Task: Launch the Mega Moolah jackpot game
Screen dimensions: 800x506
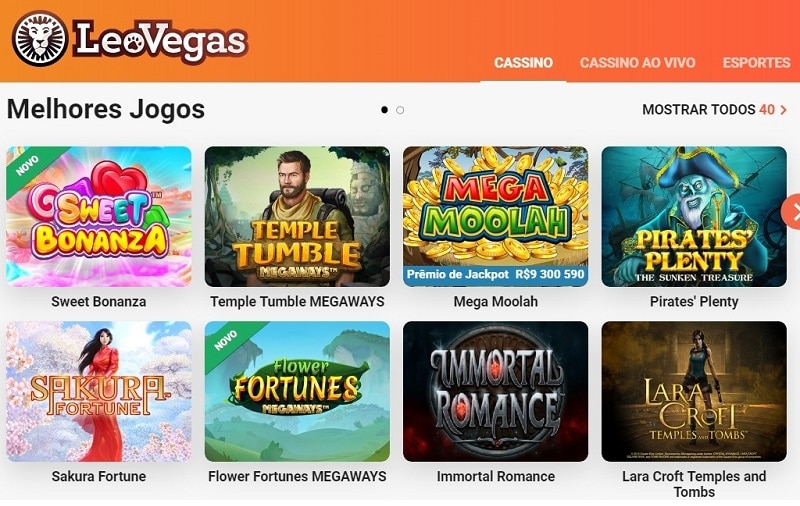Action: click(x=495, y=216)
